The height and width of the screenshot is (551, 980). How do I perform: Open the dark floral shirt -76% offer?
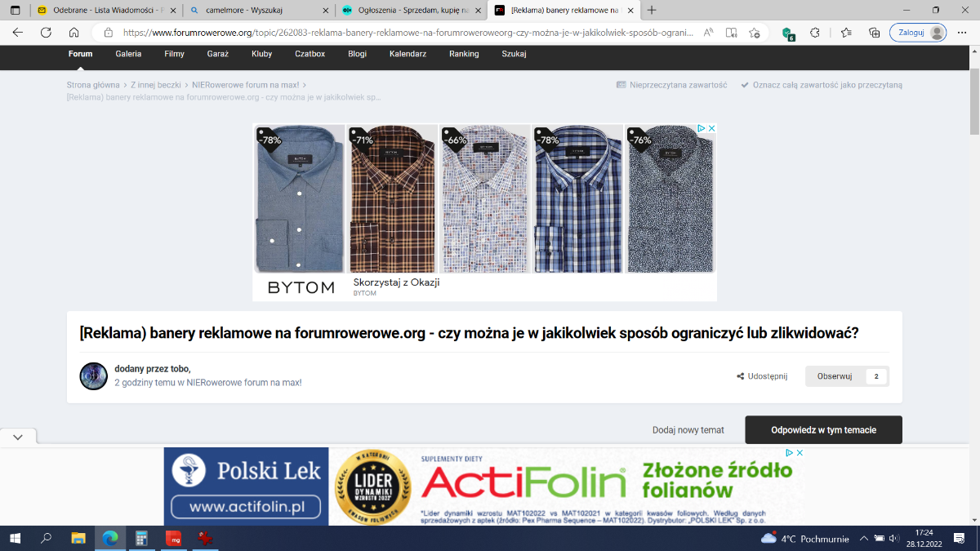[670, 199]
